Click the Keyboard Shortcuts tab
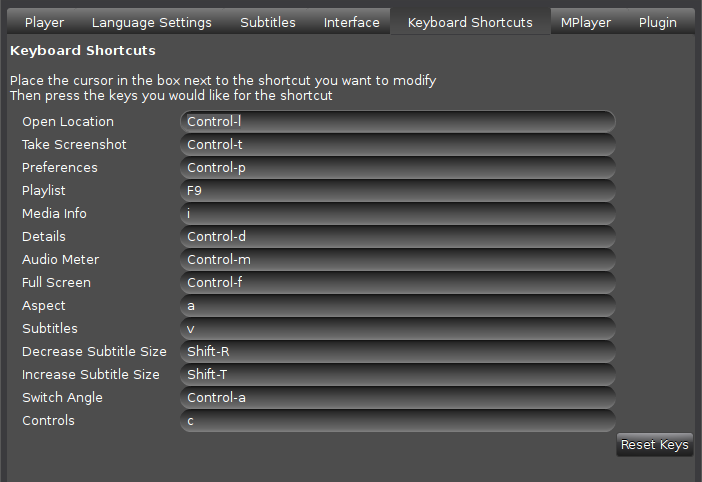702x482 pixels. (470, 21)
